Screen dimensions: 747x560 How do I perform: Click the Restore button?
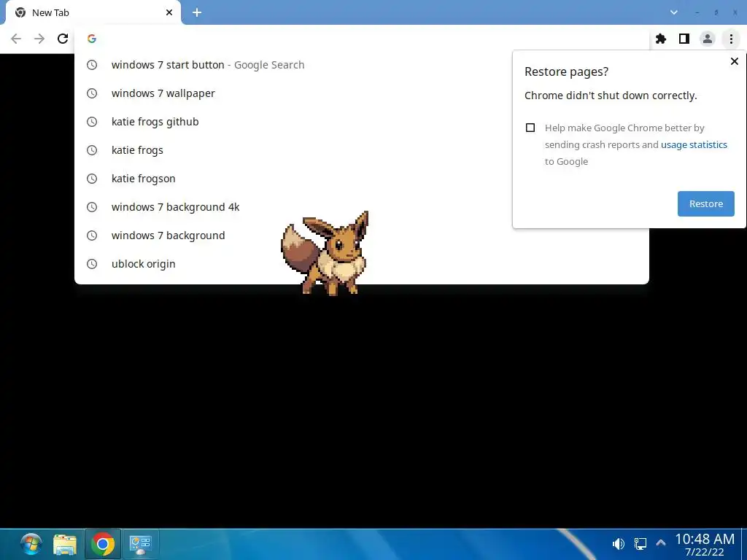[706, 204]
